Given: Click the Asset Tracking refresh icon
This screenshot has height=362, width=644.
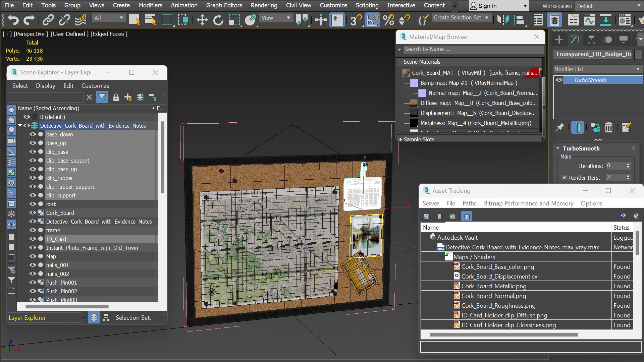Looking at the screenshot, I should click(426, 217).
